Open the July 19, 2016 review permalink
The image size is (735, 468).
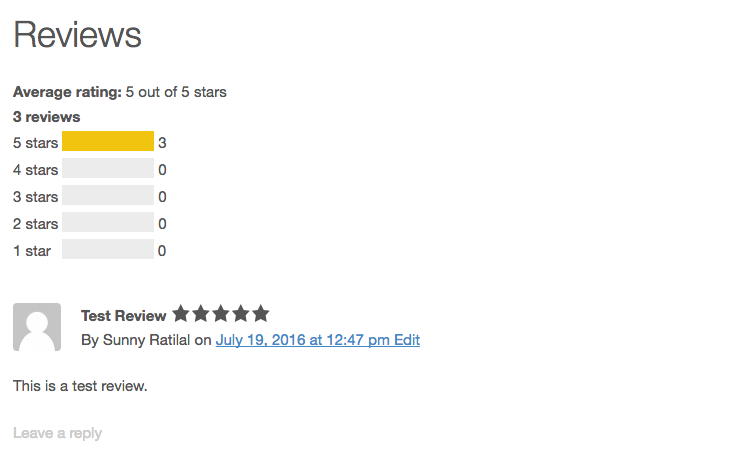click(302, 340)
